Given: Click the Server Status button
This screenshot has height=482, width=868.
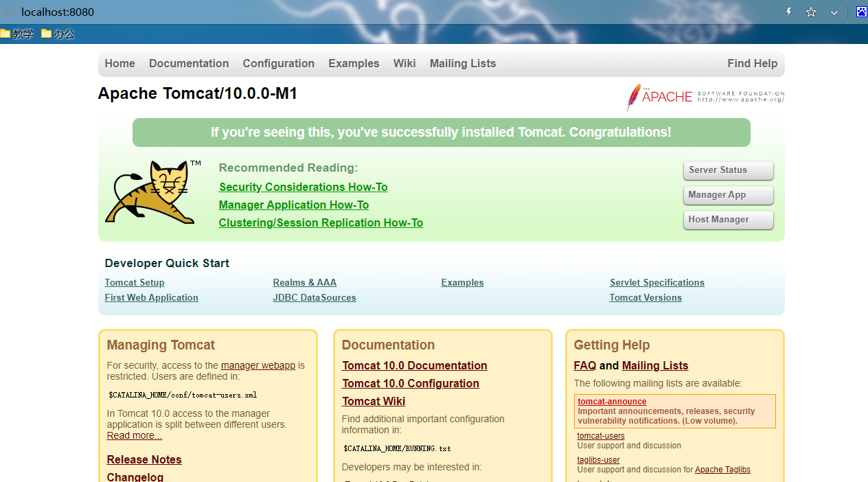Looking at the screenshot, I should (729, 170).
